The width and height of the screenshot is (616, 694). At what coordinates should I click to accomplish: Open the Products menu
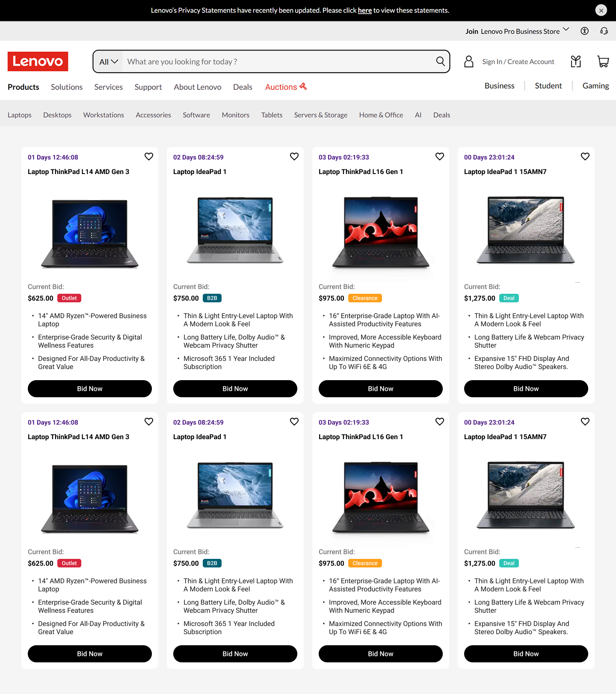pyautogui.click(x=24, y=87)
